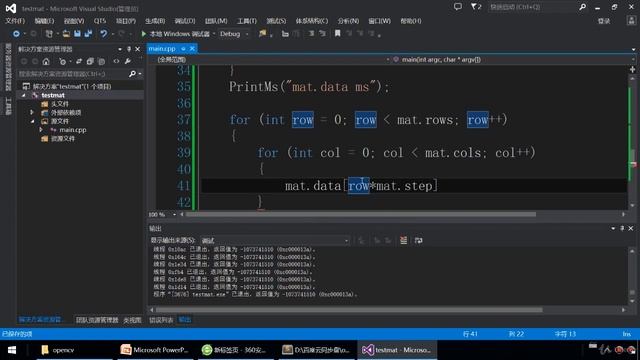The height and width of the screenshot is (360, 640).
Task: Open the Solution Explorer window options arrow
Action: pyautogui.click(x=120, y=49)
